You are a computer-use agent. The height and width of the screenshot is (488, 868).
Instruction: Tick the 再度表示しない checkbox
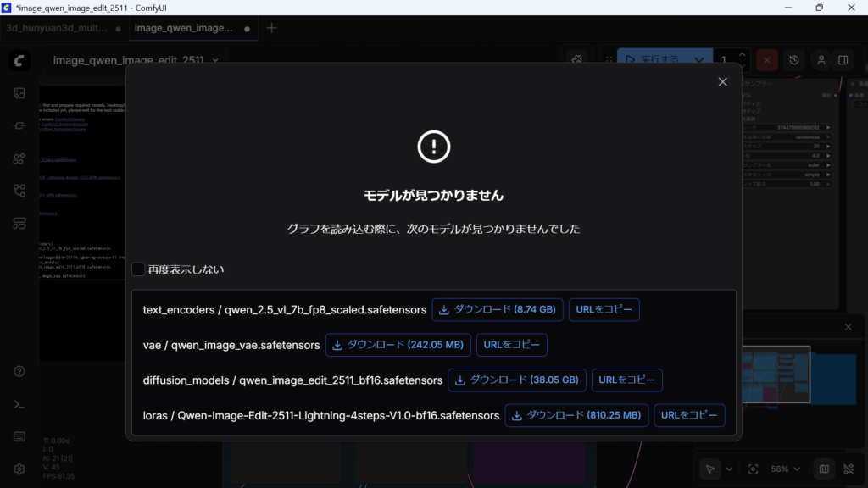(x=138, y=269)
